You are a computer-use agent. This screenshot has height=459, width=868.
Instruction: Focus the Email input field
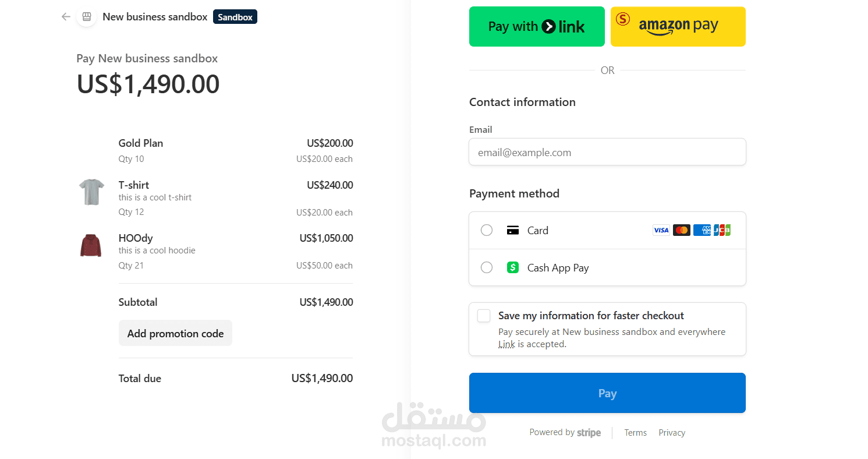click(607, 152)
